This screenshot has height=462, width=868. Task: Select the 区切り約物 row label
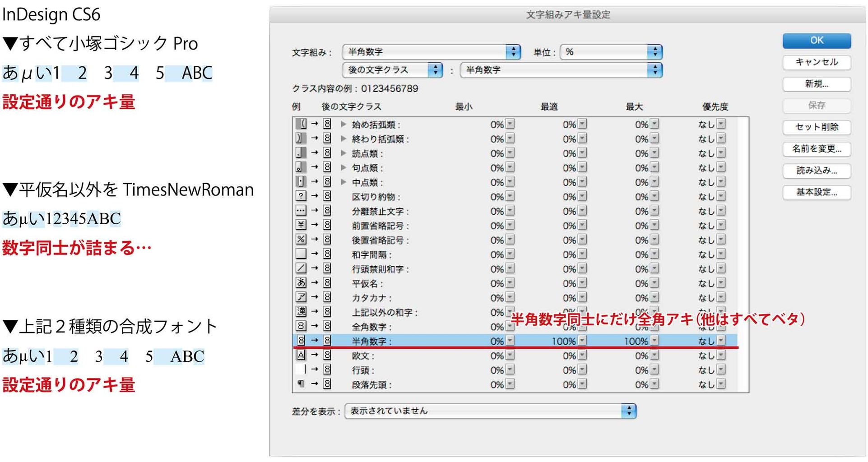pyautogui.click(x=376, y=197)
